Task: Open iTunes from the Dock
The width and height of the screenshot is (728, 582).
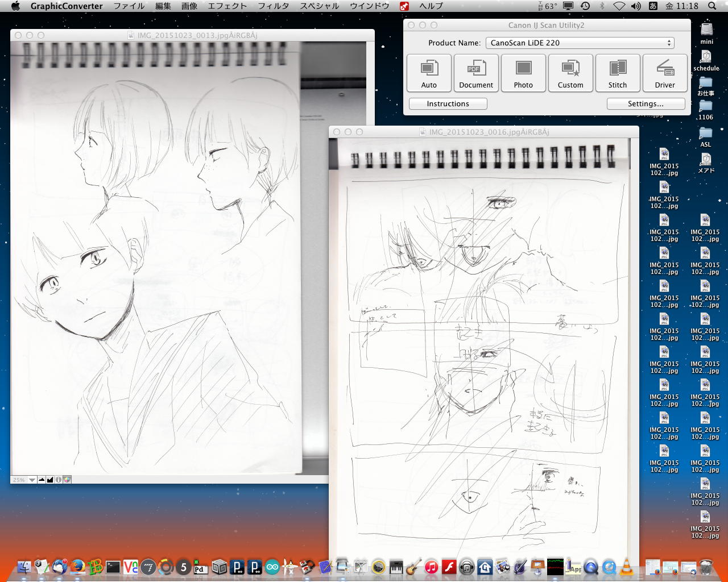Action: point(431,567)
